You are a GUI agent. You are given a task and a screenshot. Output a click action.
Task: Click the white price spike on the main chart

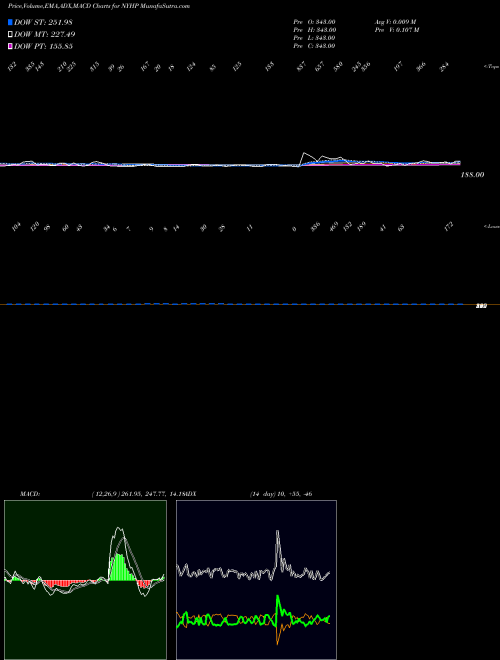[x=305, y=154]
